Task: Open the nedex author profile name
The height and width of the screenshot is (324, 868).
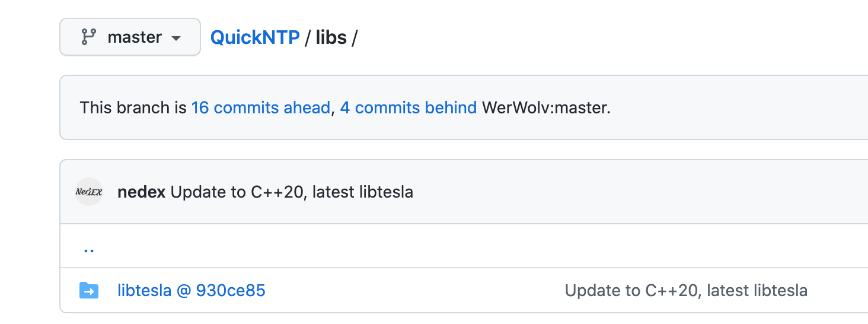Action: click(141, 192)
